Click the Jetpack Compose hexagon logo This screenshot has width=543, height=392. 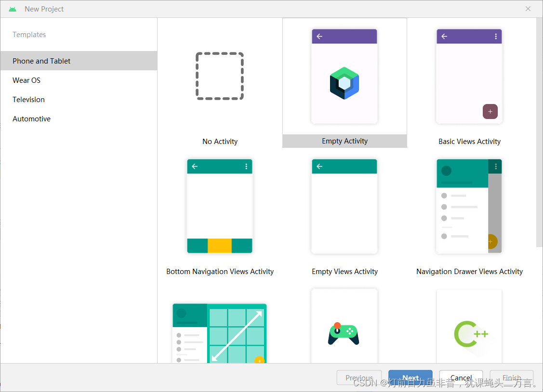click(344, 83)
